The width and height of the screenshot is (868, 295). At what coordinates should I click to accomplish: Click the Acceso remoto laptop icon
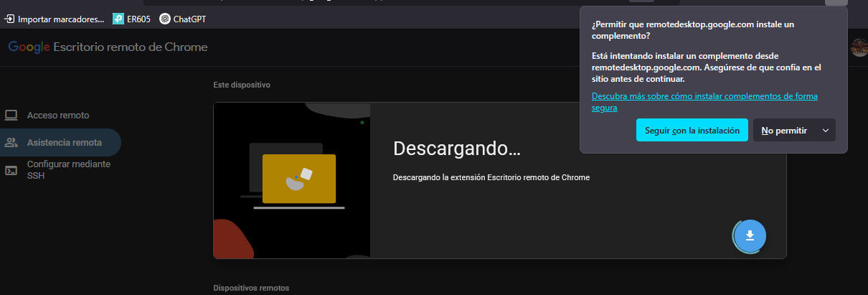(x=11, y=115)
